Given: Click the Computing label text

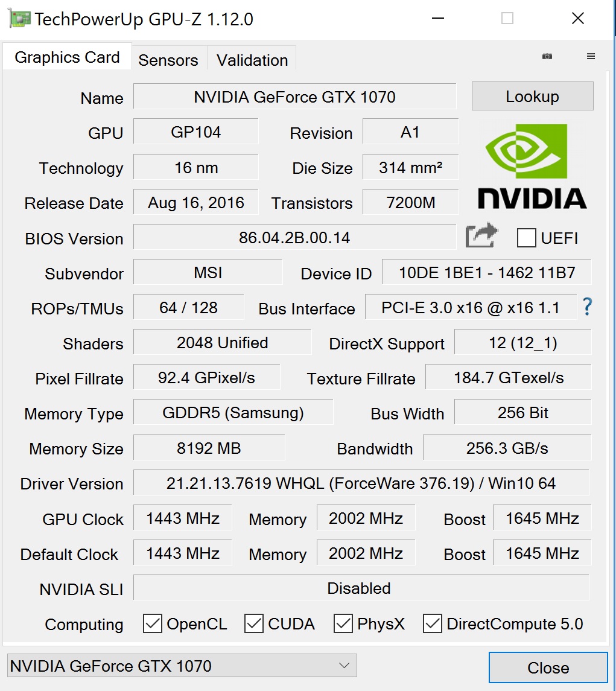Looking at the screenshot, I should (84, 625).
